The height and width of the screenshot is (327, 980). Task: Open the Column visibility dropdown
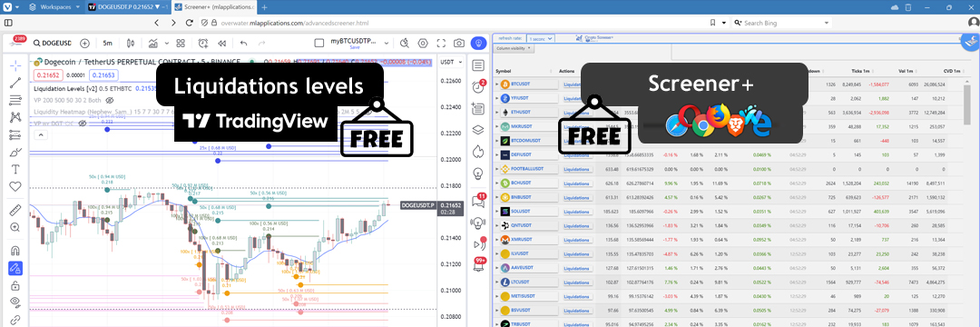[514, 48]
